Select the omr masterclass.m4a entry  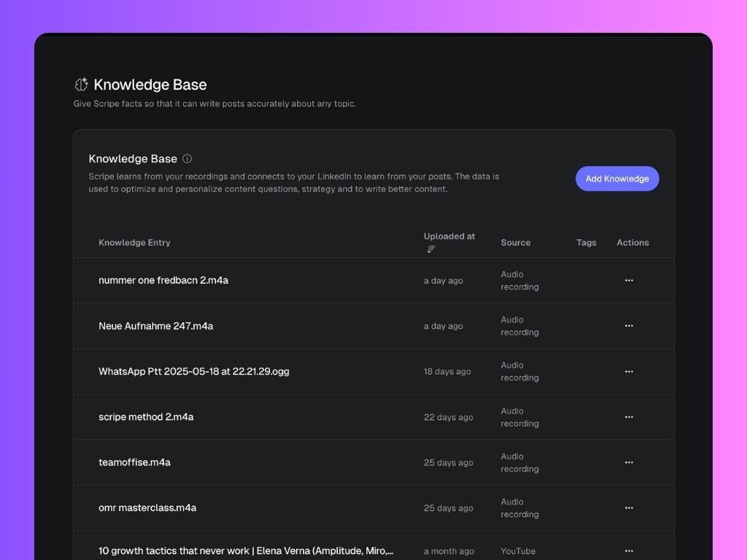(x=147, y=507)
